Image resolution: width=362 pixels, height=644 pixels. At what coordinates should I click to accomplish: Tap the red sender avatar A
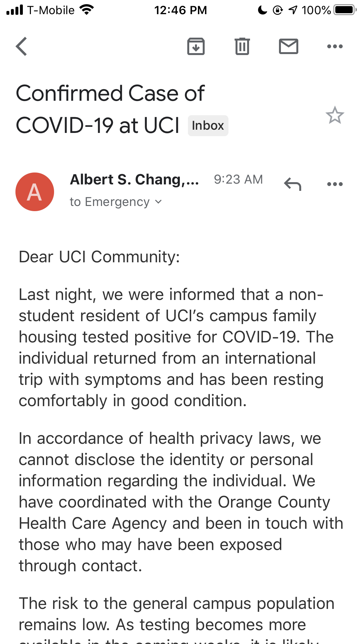coord(35,192)
